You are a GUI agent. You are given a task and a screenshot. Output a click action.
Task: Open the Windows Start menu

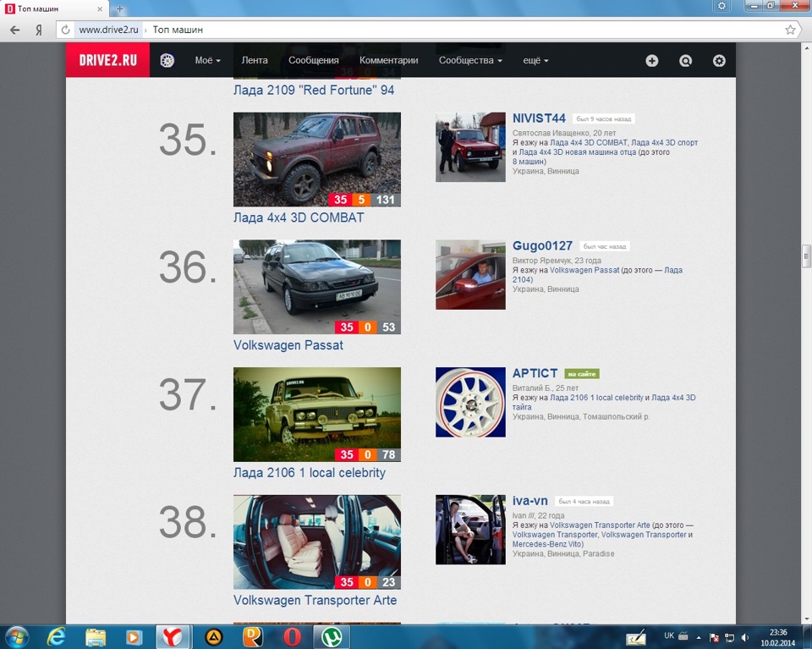(16, 637)
